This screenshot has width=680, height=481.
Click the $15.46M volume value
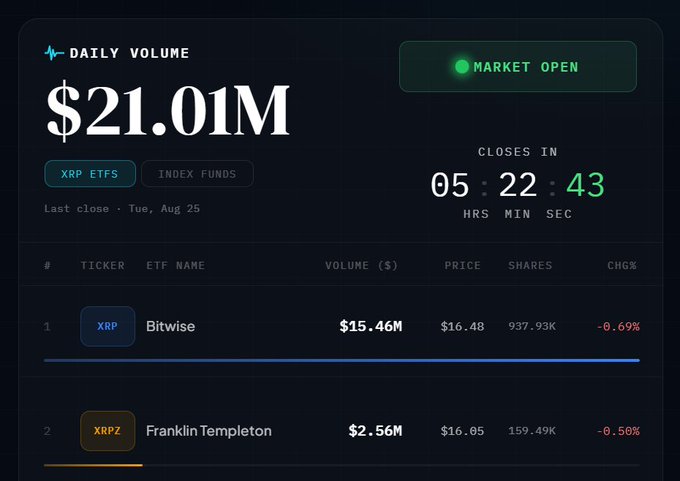click(371, 326)
